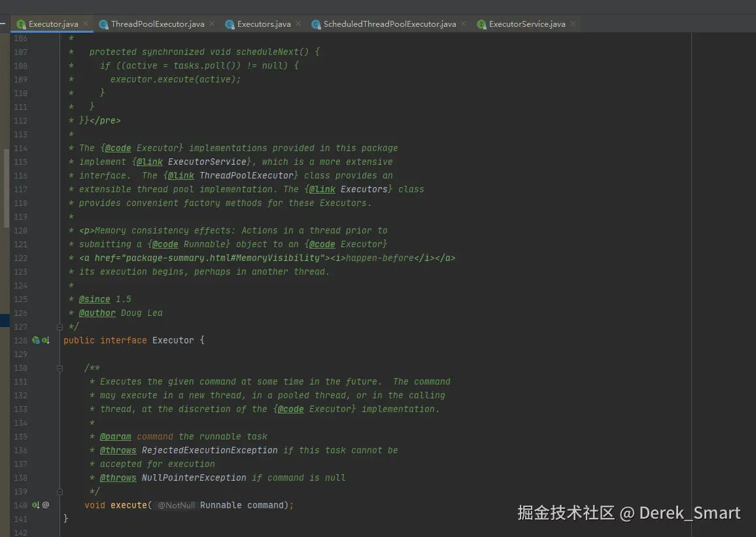
Task: Click the 'public' keyword on line 128
Action: click(79, 340)
